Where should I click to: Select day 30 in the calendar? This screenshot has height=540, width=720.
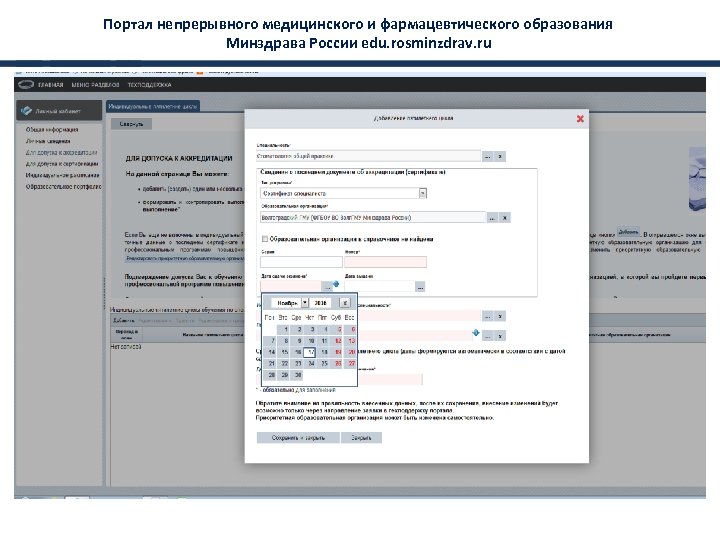click(298, 375)
